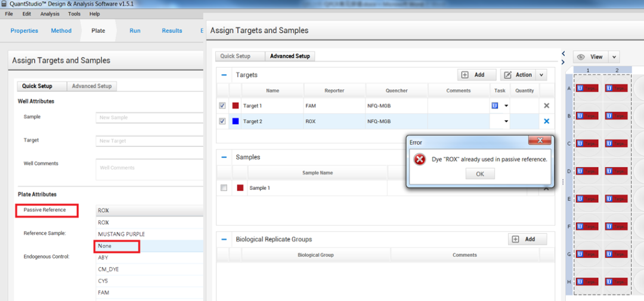644x301 pixels.
Task: Click the U icon in well F1
Action: [580, 226]
